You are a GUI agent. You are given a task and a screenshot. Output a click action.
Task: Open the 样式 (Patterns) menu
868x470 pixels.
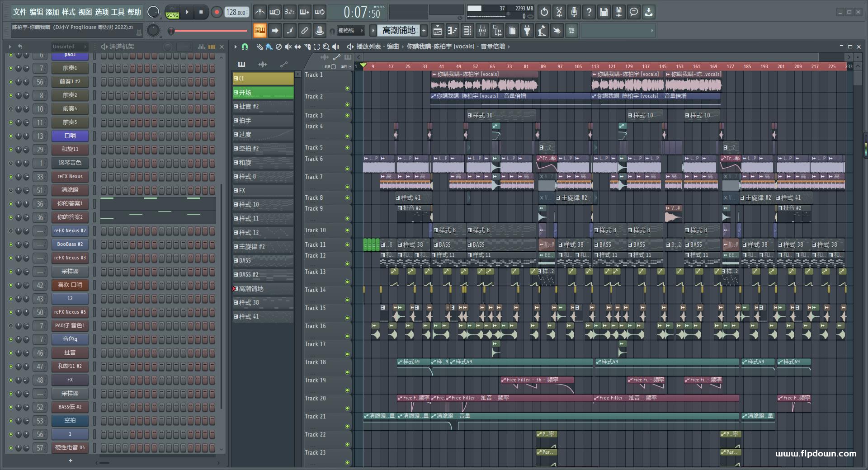point(69,12)
